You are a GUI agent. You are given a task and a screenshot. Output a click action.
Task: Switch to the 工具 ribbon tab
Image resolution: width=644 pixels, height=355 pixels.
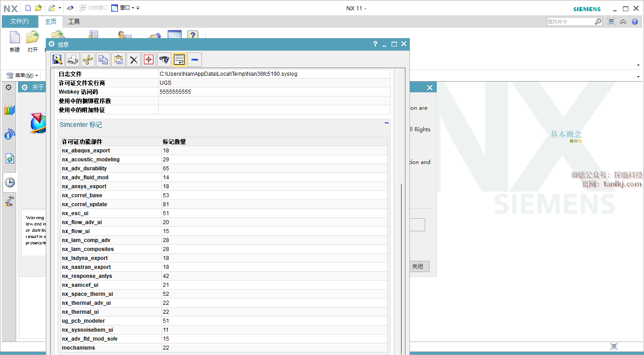coord(74,22)
